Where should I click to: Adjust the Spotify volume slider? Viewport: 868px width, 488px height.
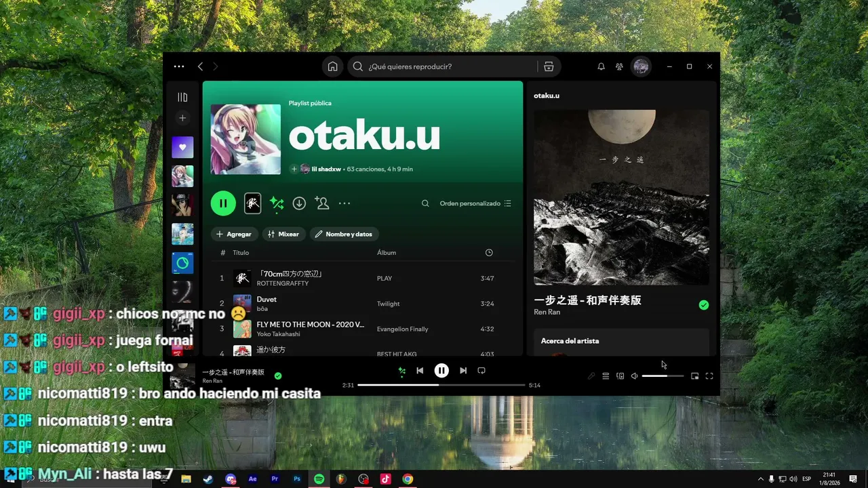(x=663, y=376)
